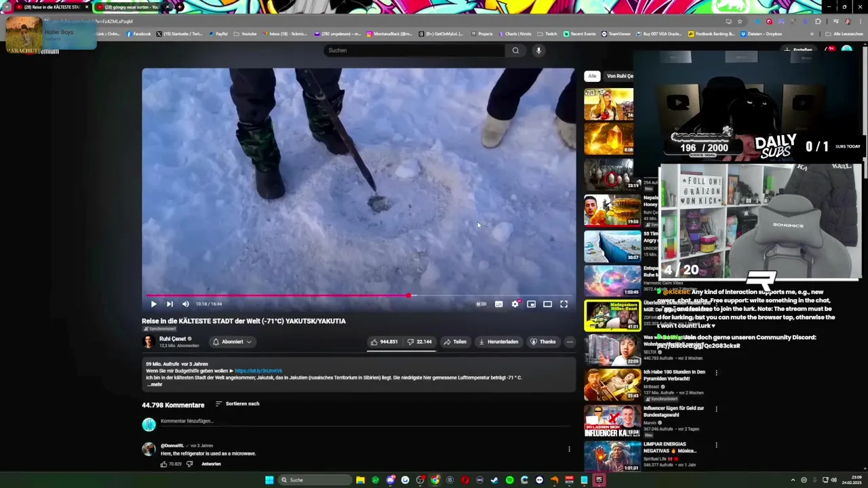
Task: Open Steam from the taskbar
Action: tap(494, 480)
